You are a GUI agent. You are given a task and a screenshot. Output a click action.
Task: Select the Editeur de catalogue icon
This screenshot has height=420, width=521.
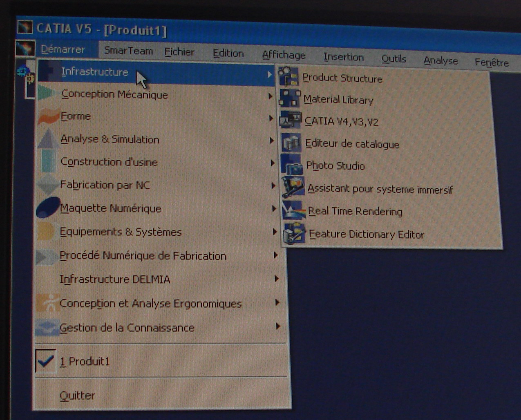[x=291, y=143]
